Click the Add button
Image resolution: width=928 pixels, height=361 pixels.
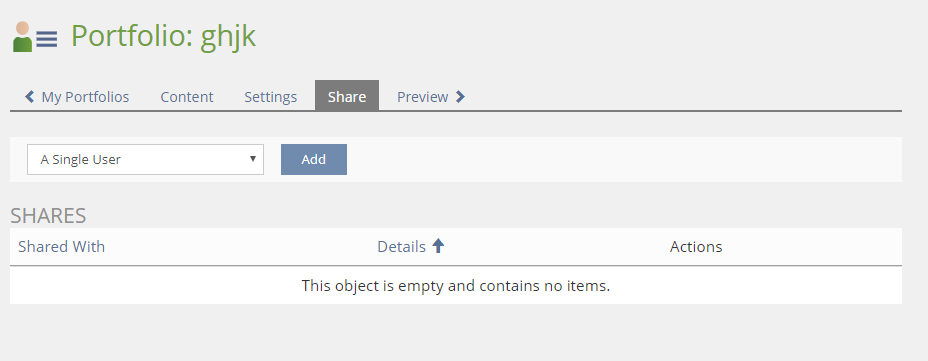(314, 159)
